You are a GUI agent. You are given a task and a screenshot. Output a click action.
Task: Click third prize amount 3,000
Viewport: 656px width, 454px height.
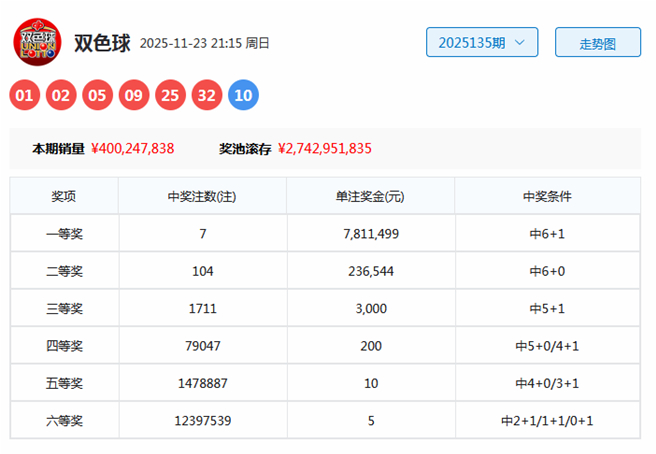371,308
